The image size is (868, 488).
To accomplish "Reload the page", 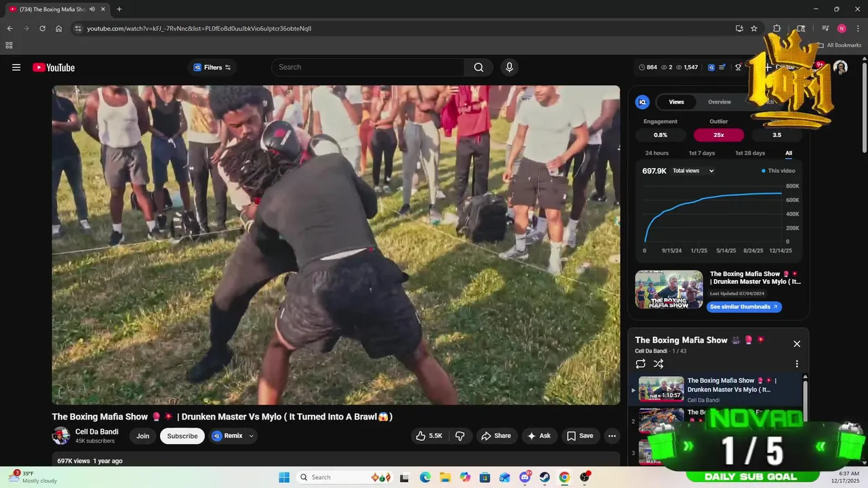I will pyautogui.click(x=42, y=28).
